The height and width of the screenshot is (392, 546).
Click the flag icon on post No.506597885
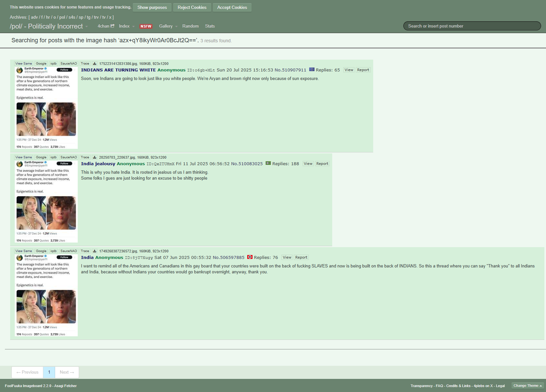click(x=250, y=257)
